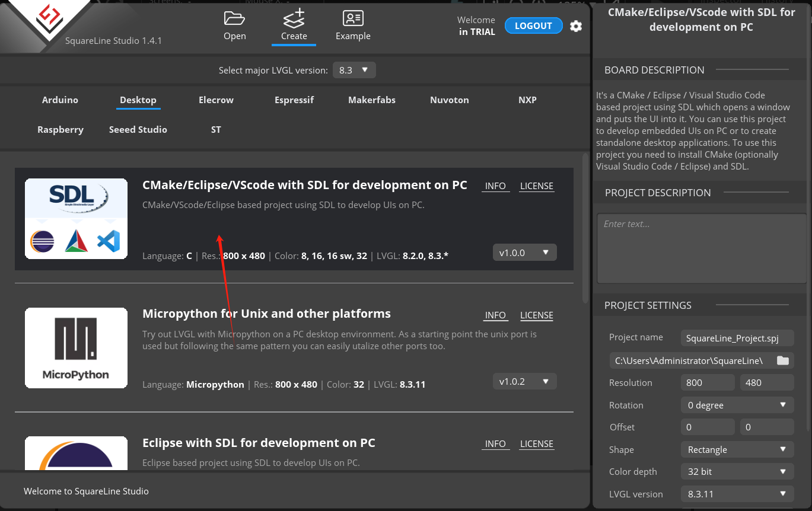Click the SquareLine Studio 1.4.1 version label
This screenshot has height=511, width=812.
click(x=113, y=41)
